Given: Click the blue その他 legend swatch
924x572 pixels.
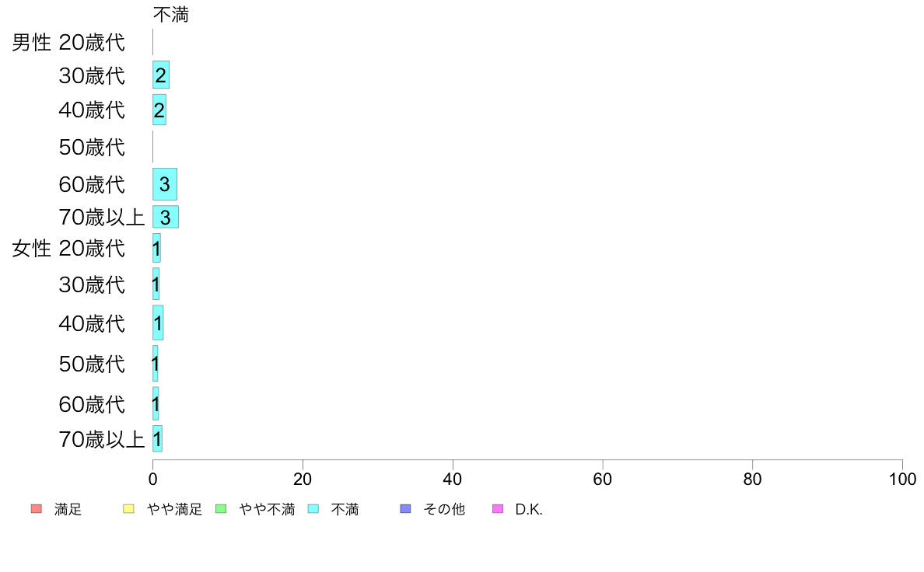Looking at the screenshot, I should tap(405, 509).
